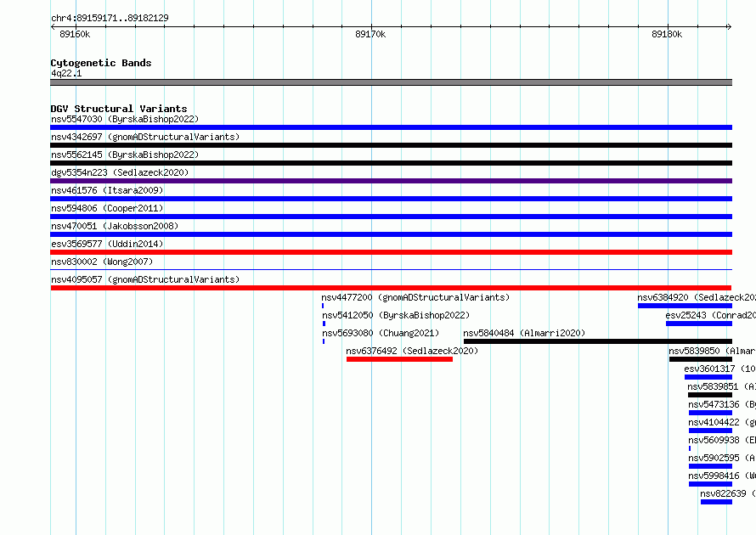756x535 pixels.
Task: Select the blue nsv6384920 variant bar
Action: click(x=685, y=306)
